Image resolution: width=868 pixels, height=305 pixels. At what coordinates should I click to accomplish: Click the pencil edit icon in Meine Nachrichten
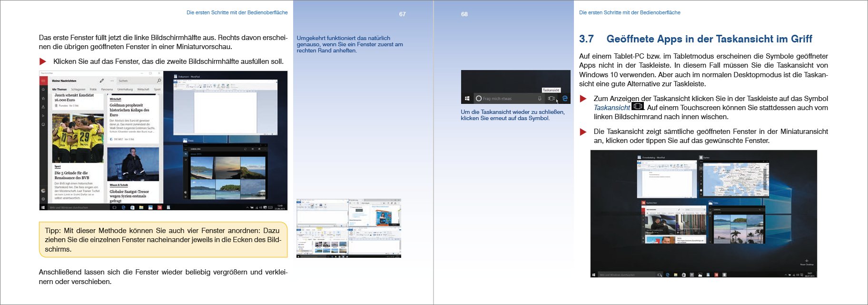click(x=101, y=81)
